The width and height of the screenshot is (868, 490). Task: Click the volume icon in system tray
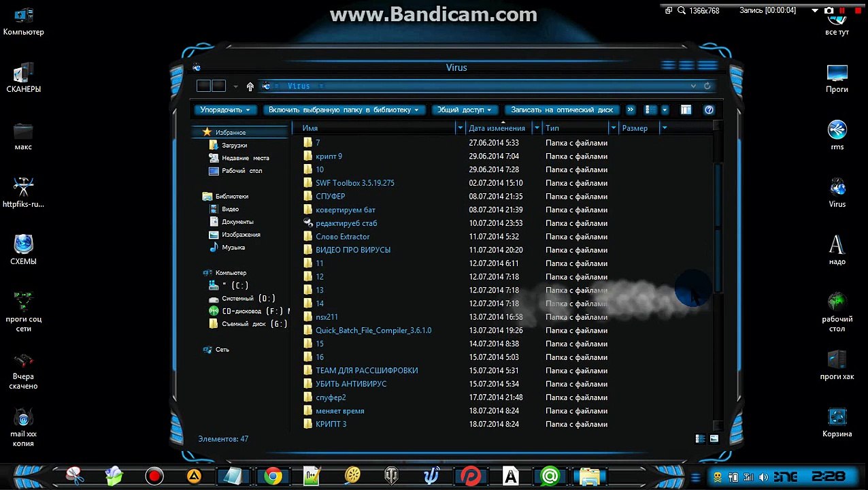point(763,477)
